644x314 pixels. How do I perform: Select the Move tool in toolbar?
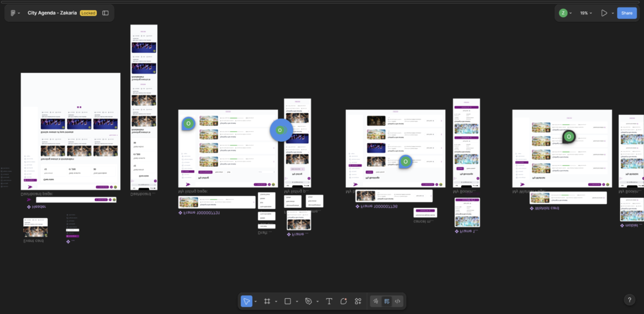tap(247, 301)
